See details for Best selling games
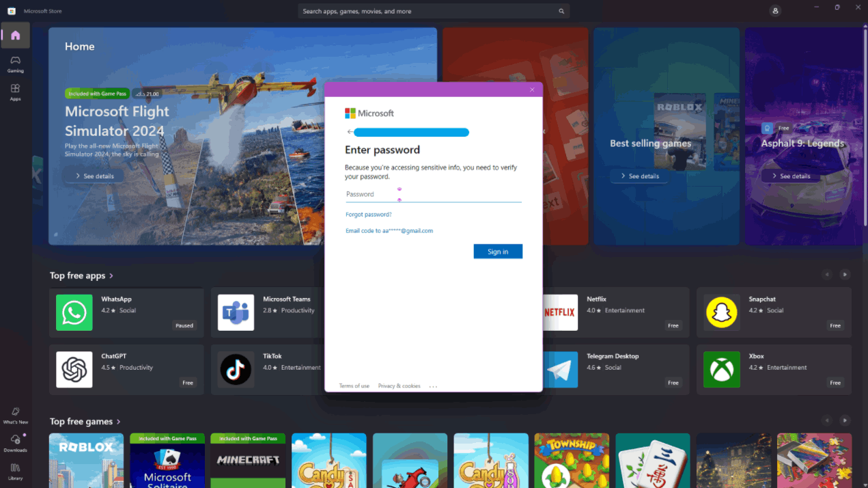Viewport: 868px width, 488px height. [639, 176]
